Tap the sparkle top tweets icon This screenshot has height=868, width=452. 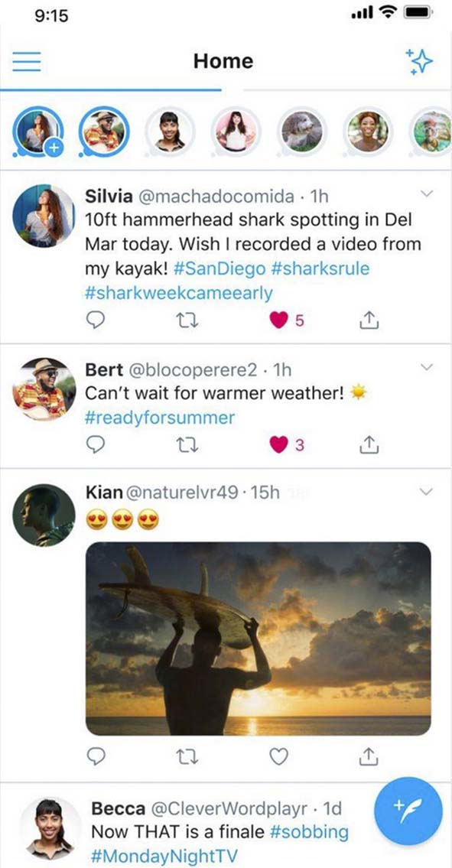pyautogui.click(x=419, y=61)
